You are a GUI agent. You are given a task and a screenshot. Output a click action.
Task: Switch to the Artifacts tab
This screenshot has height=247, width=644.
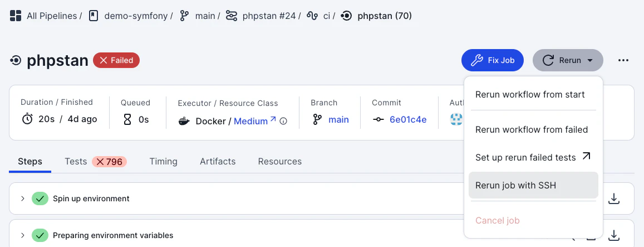(x=218, y=161)
